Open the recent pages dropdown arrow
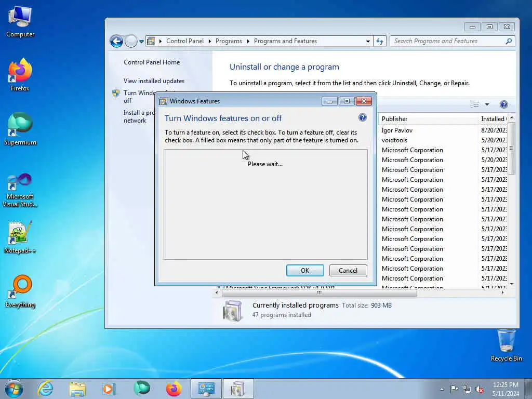 (x=141, y=42)
